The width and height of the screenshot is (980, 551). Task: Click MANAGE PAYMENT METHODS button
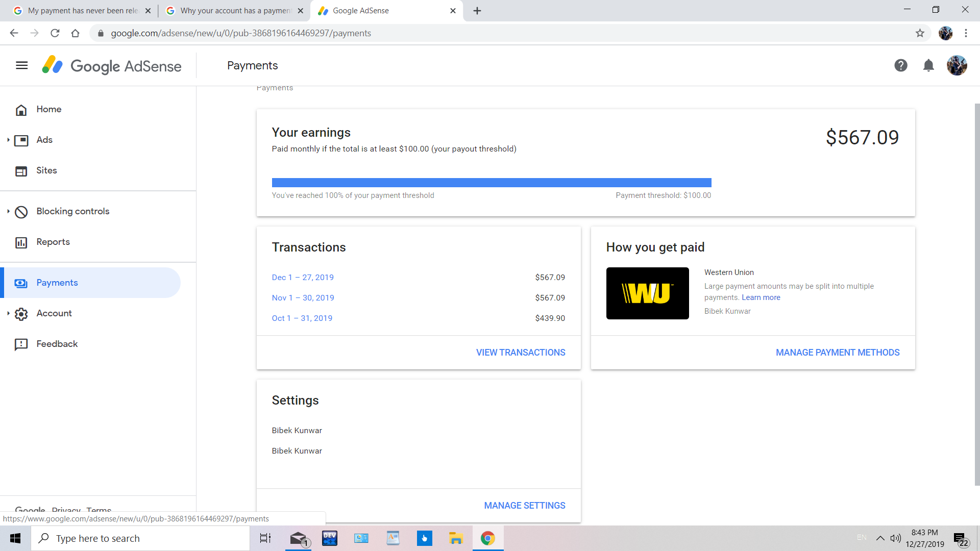[x=837, y=353]
